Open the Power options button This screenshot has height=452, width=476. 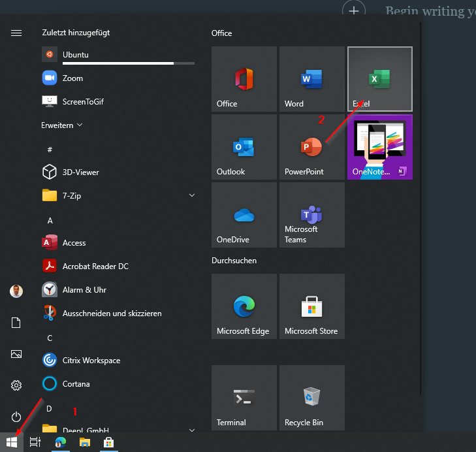tap(16, 417)
